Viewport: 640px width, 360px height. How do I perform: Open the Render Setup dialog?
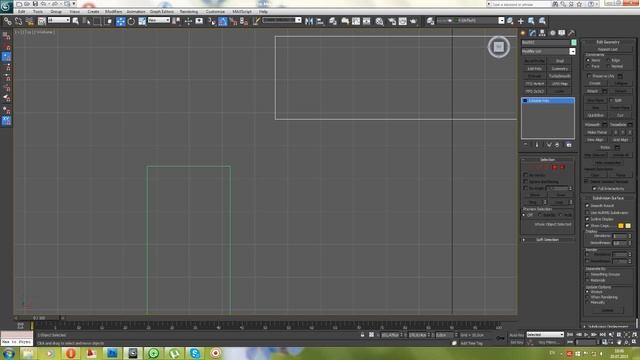pyautogui.click(x=392, y=21)
